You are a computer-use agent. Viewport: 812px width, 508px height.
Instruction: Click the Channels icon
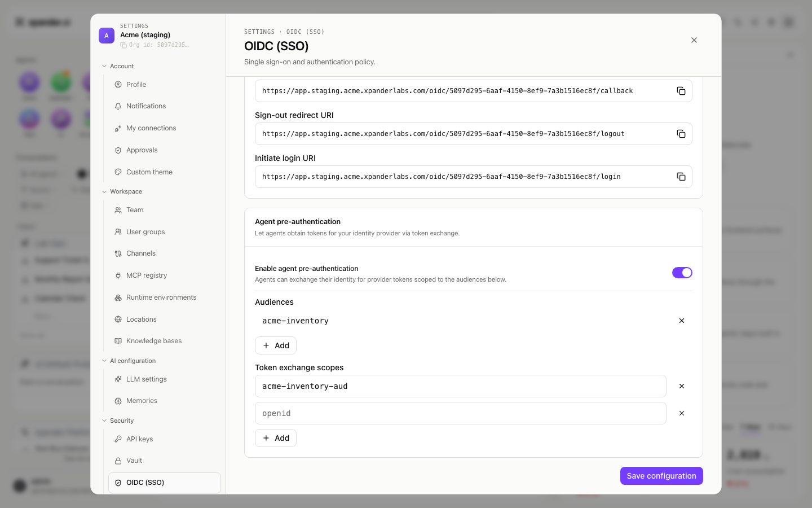click(118, 253)
